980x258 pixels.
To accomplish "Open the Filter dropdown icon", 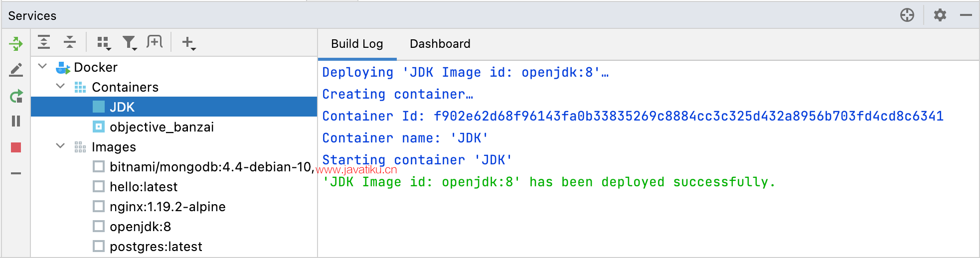I will click(x=130, y=43).
